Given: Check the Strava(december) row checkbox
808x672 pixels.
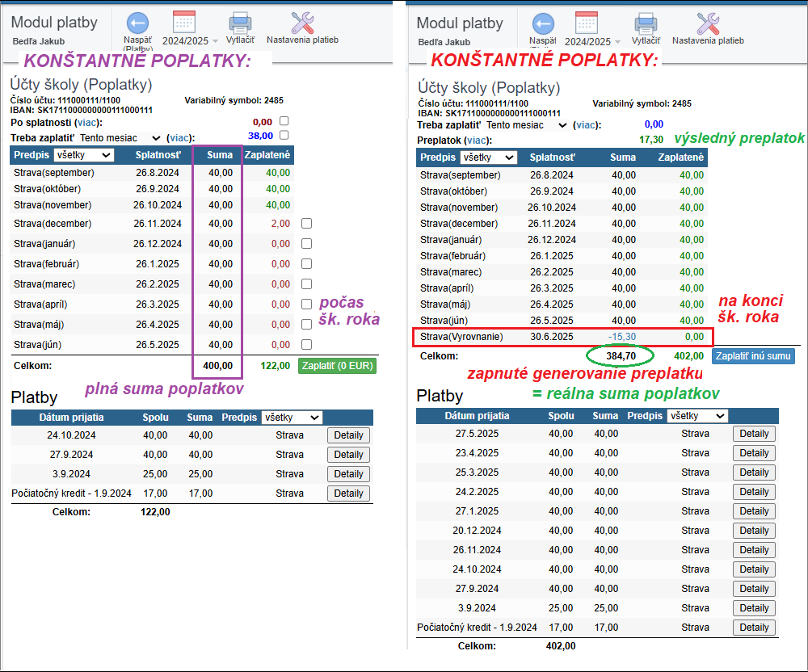Looking at the screenshot, I should 306,224.
